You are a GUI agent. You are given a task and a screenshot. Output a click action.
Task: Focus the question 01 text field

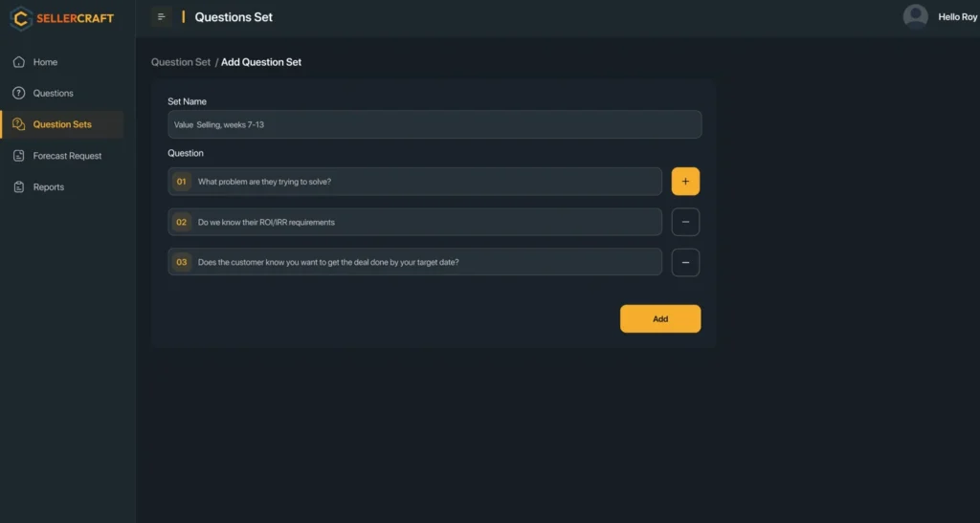click(426, 182)
